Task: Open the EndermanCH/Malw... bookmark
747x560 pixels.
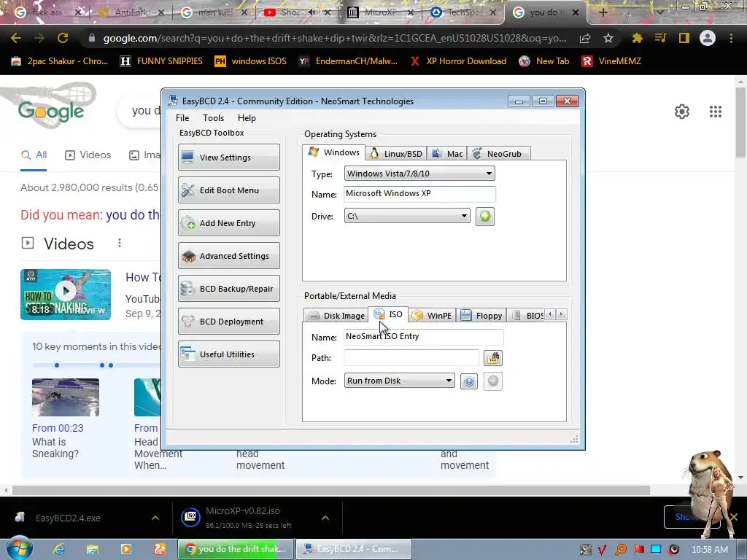Action: [x=348, y=61]
